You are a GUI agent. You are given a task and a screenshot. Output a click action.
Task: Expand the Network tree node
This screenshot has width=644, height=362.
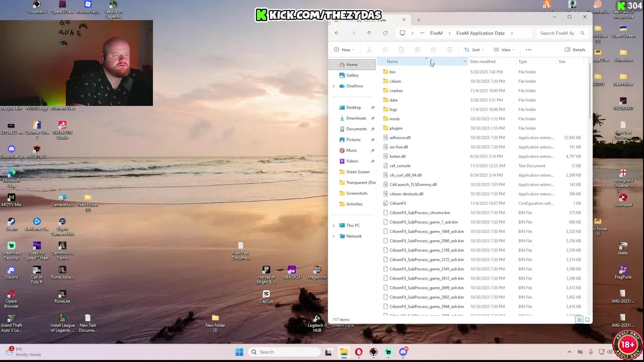pos(333,236)
